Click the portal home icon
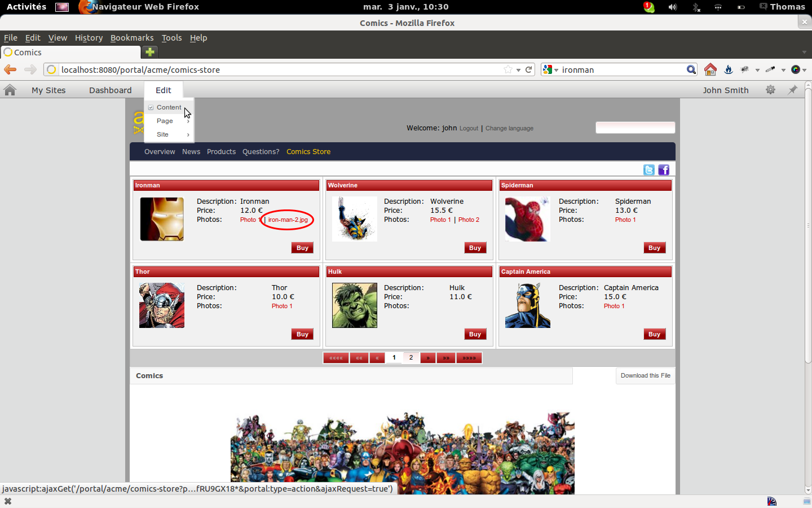This screenshot has width=812, height=508. [10, 90]
